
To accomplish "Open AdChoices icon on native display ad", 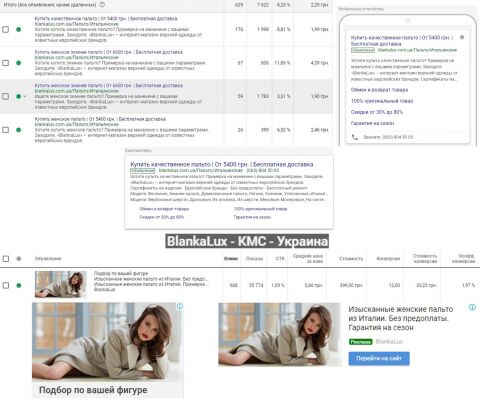I will click(472, 307).
